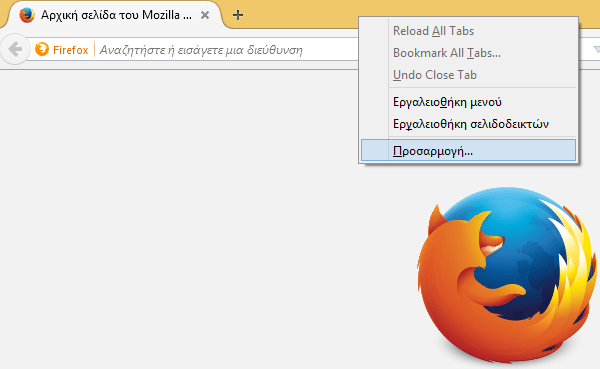Click the Firefox favicon on the tab
This screenshot has height=369, width=600.
point(27,15)
